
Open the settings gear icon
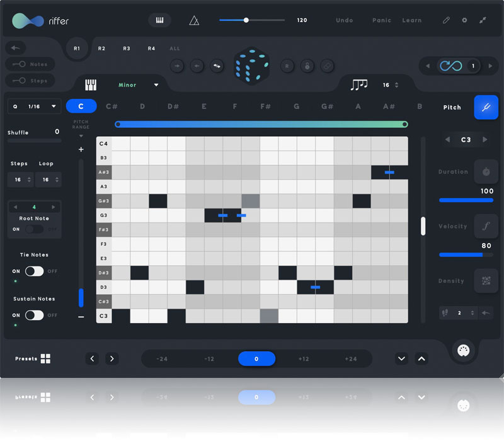pos(465,20)
